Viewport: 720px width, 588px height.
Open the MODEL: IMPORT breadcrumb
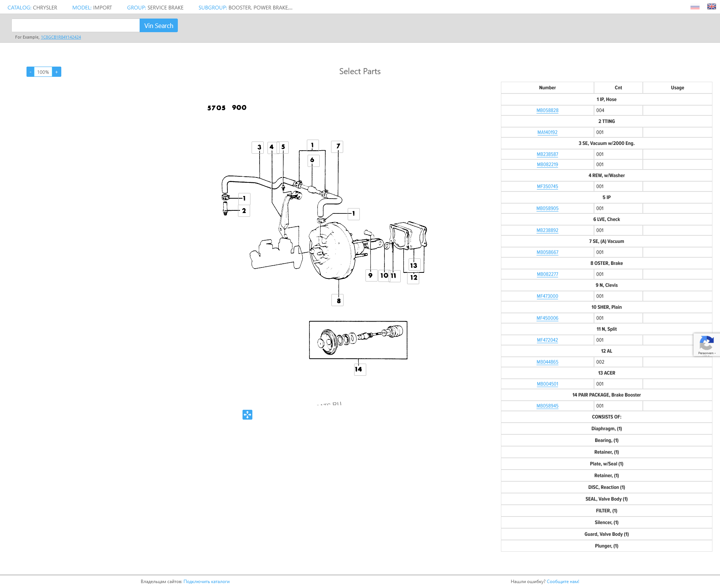pos(92,8)
